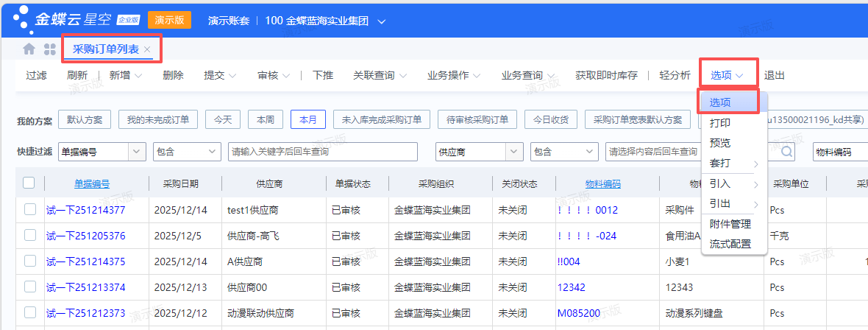Open the 新增 dropdown arrow

[140, 75]
